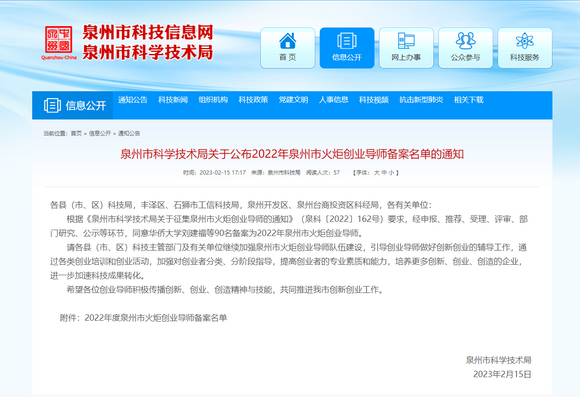Set font size to 中
This screenshot has width=580, height=397.
tap(384, 172)
